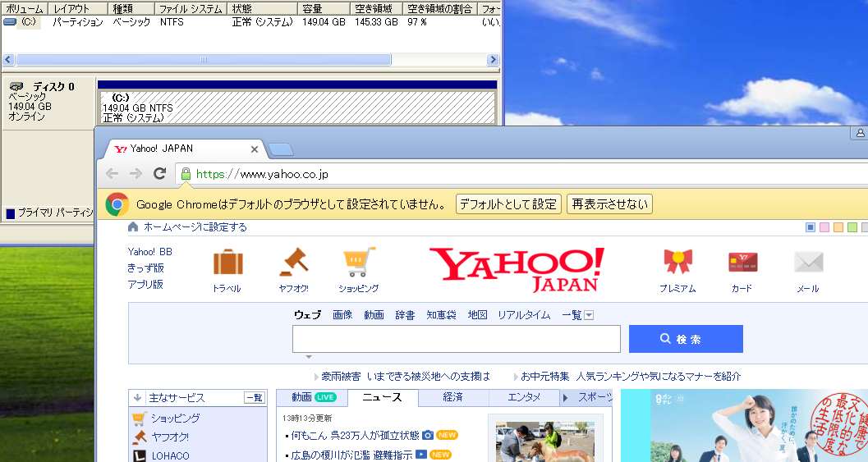The image size is (868, 462).
Task: Click the Yahoo search input field
Action: click(456, 339)
